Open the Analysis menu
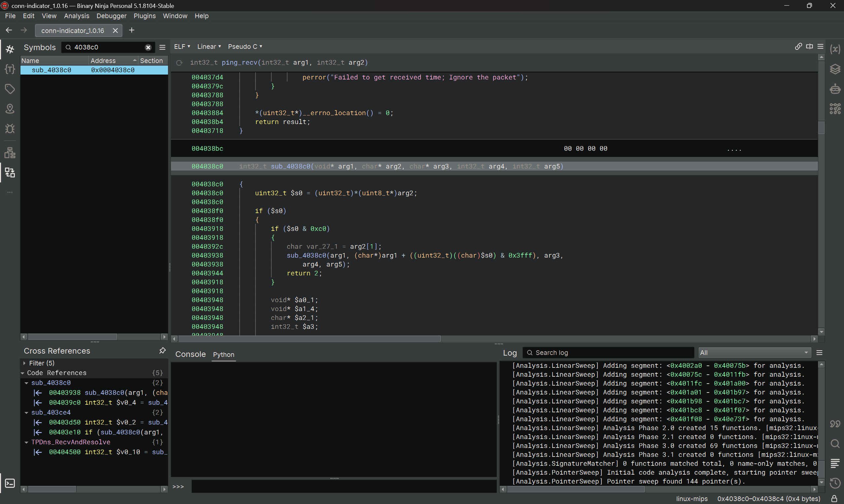844x504 pixels. click(x=77, y=16)
